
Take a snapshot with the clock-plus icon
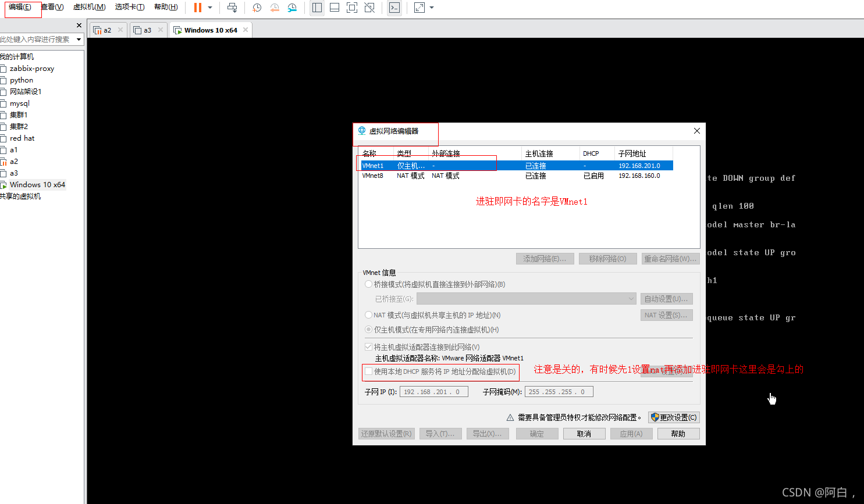coord(257,8)
